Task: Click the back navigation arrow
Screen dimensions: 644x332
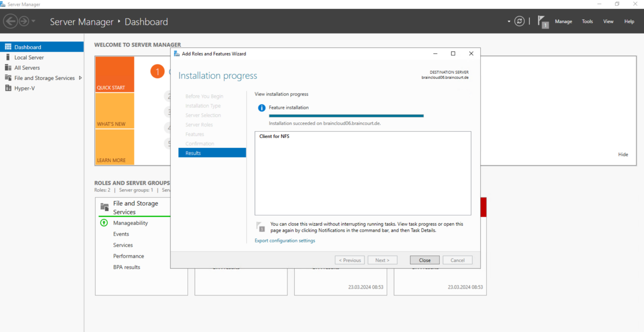Action: pyautogui.click(x=11, y=21)
